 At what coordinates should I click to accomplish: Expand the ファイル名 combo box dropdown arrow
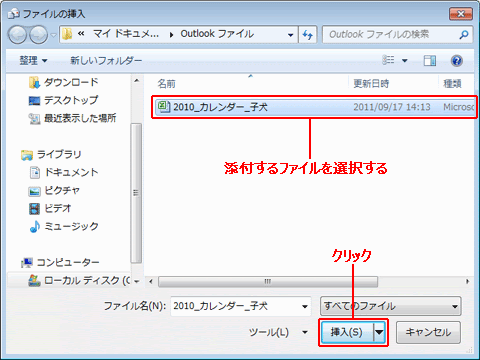click(x=305, y=306)
